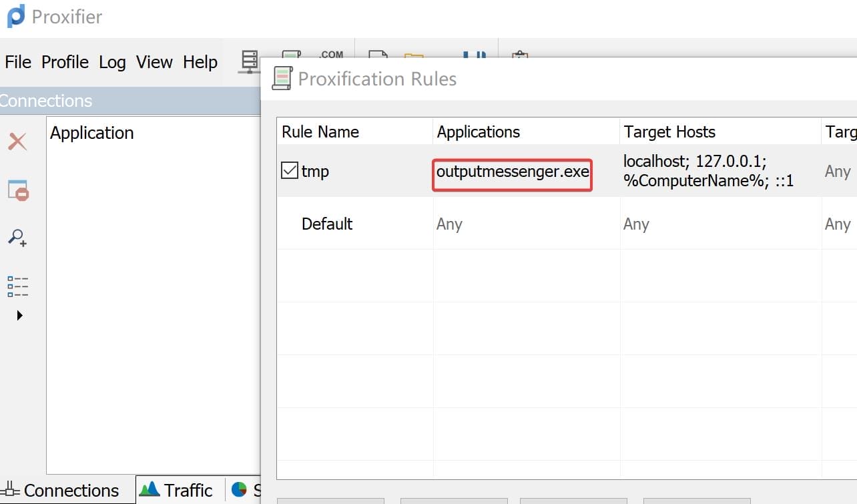Click the Proxification Rules dialog icon
This screenshot has height=504, width=857.
pos(282,78)
